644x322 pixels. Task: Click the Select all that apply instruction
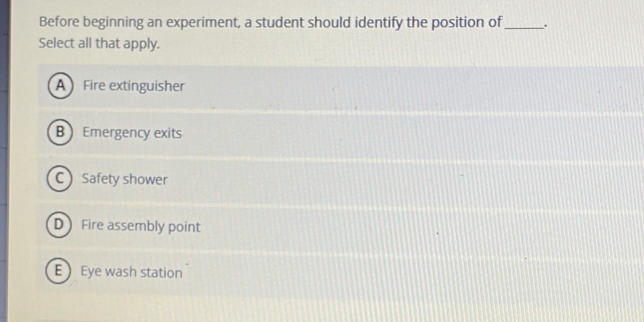(x=99, y=43)
